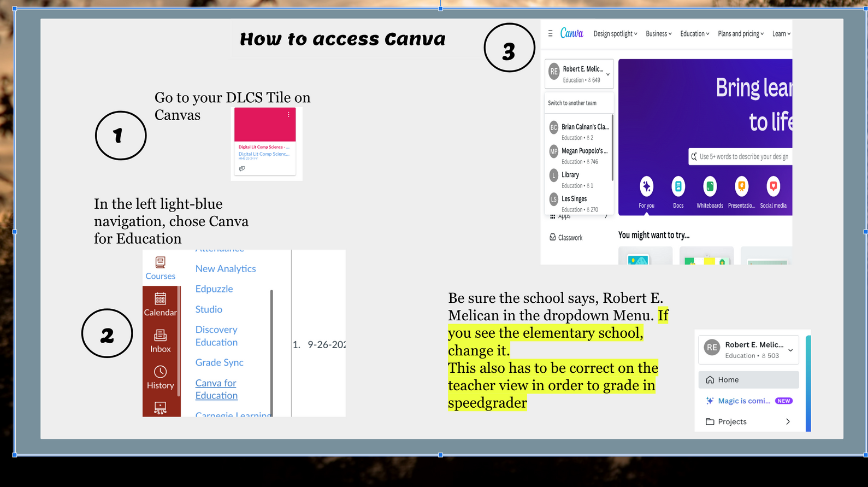Click RE avatar in bottom panel
868x487 pixels.
tap(712, 347)
